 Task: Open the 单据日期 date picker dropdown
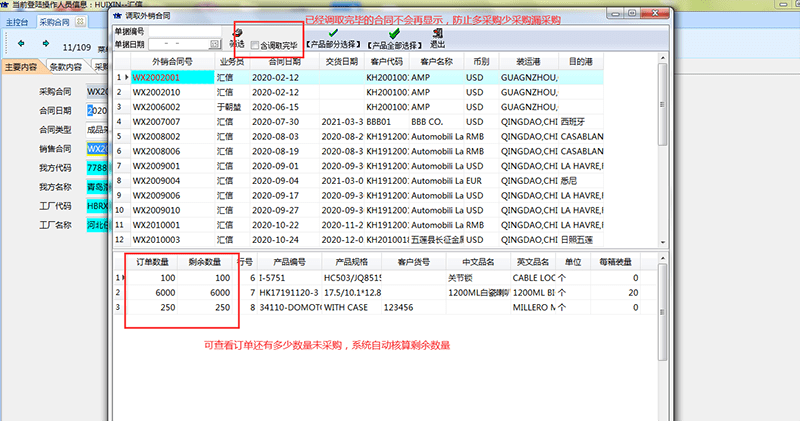(x=214, y=45)
